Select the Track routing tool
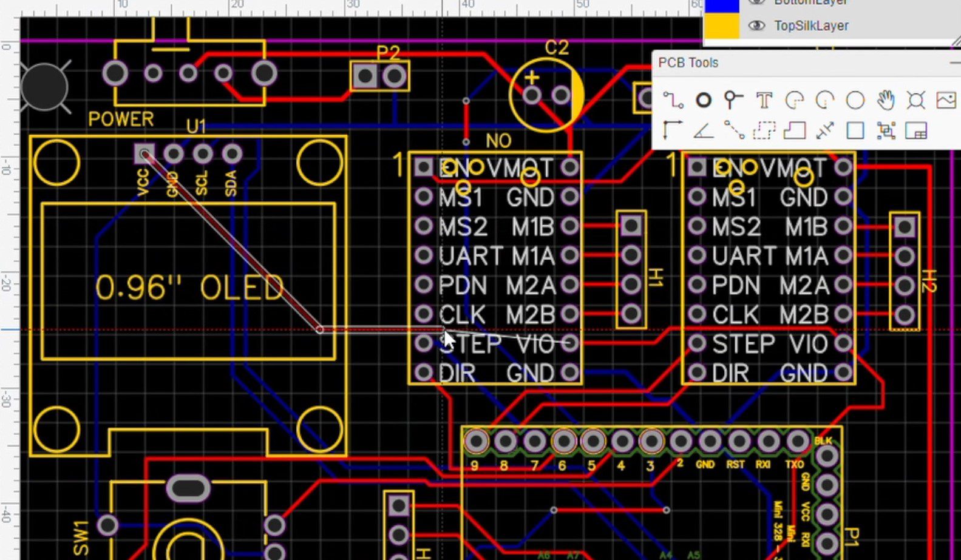The height and width of the screenshot is (560, 961). coord(673,100)
